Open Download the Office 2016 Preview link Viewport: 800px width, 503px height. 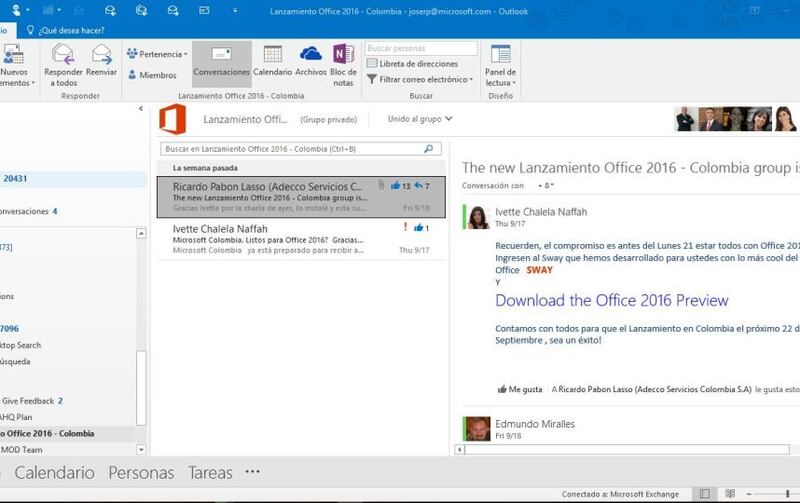click(x=612, y=300)
